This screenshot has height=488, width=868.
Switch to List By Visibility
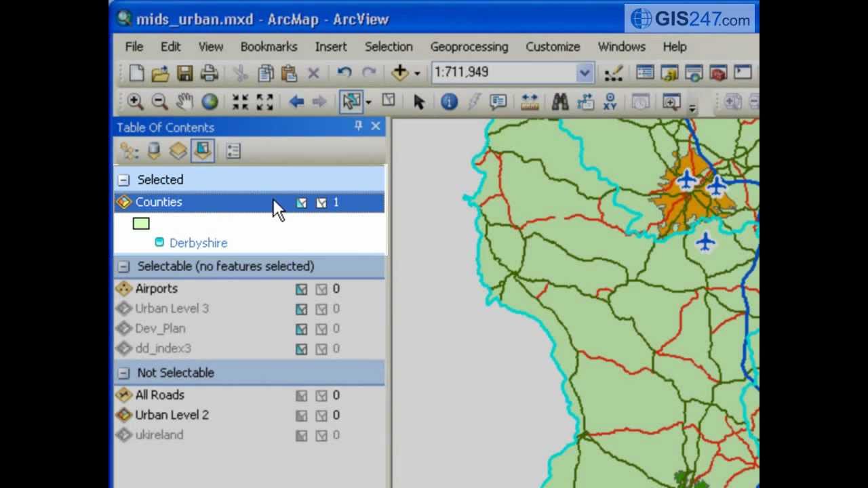click(x=178, y=151)
